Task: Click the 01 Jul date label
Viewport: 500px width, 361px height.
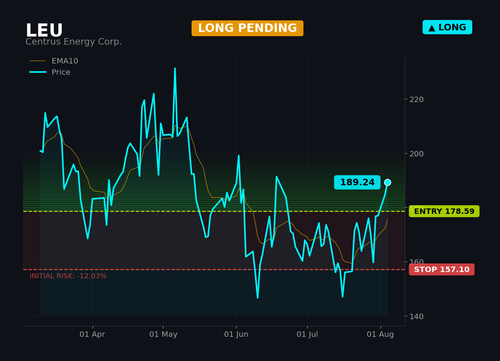Action: tap(307, 334)
